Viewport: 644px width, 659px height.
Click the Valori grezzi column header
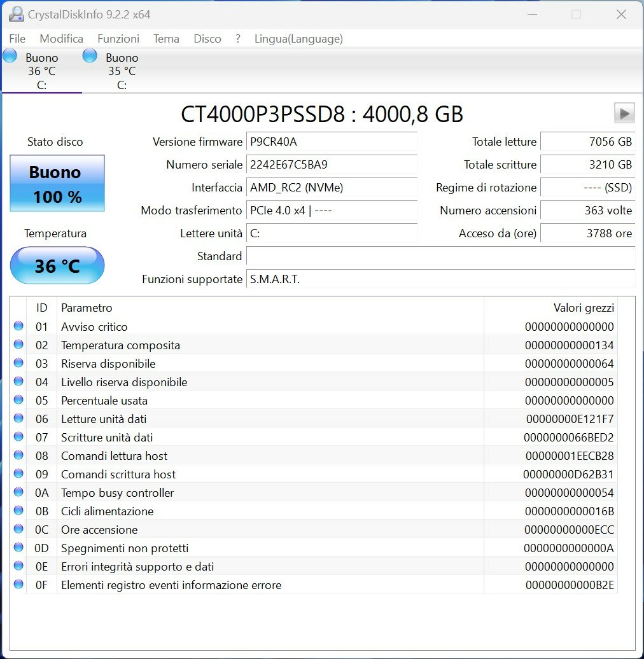550,308
